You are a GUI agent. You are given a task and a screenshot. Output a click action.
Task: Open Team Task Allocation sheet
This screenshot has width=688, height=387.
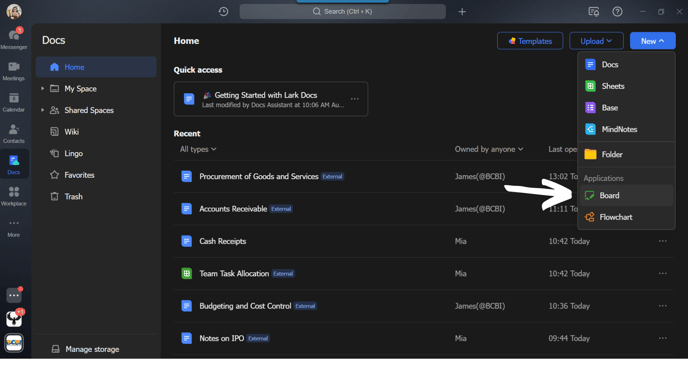pos(234,273)
